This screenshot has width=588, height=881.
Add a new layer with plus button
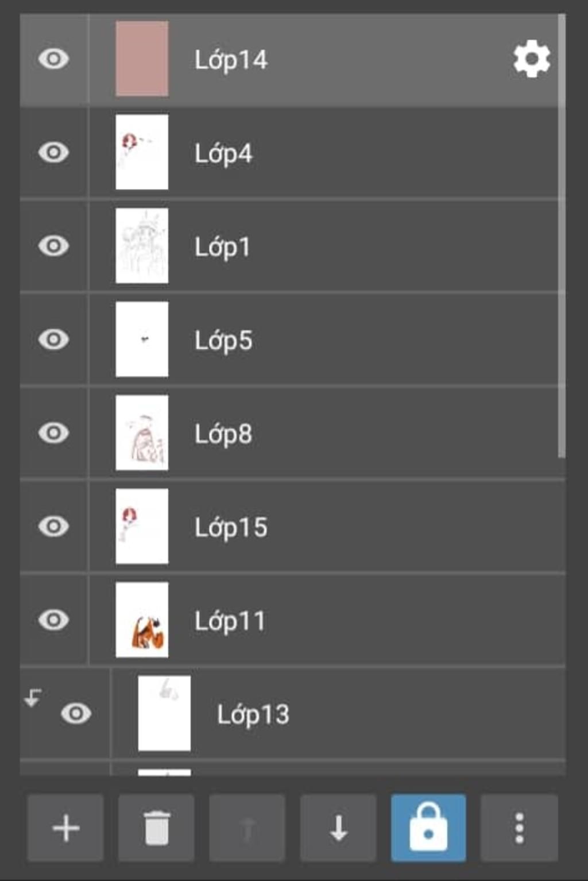point(65,828)
